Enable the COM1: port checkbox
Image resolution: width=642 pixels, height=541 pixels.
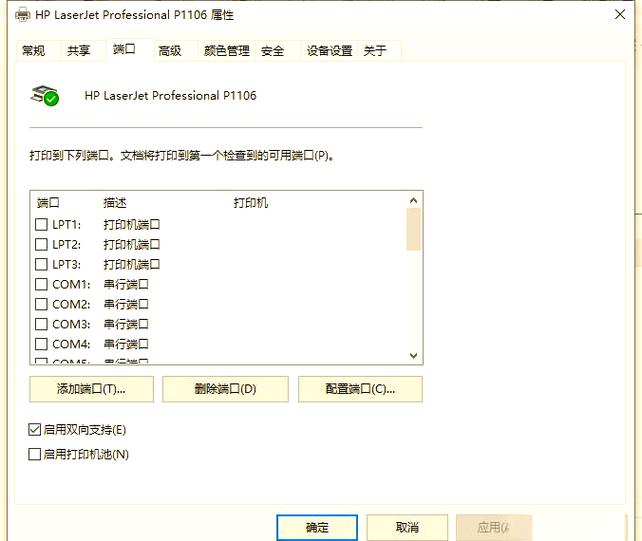41,284
